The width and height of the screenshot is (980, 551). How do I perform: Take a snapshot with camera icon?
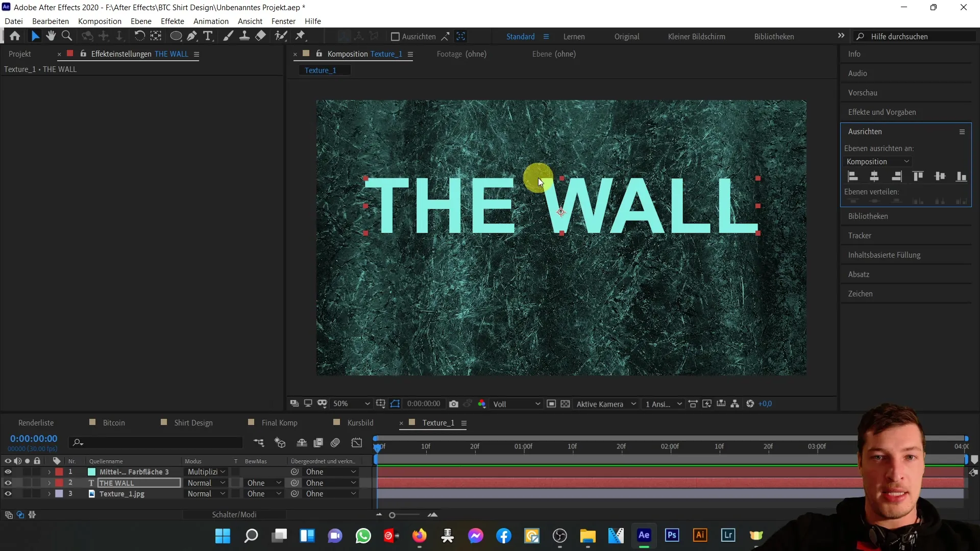coord(454,404)
